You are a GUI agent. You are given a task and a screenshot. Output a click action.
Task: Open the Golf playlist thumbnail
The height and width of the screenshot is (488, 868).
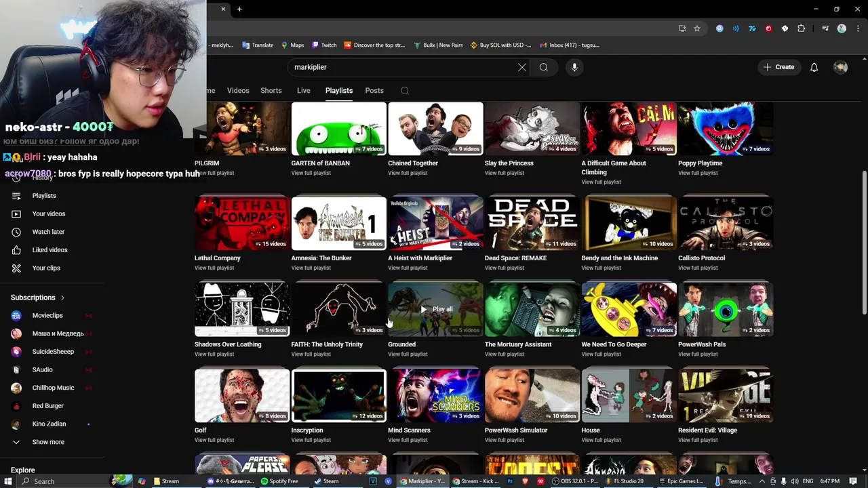tap(242, 395)
